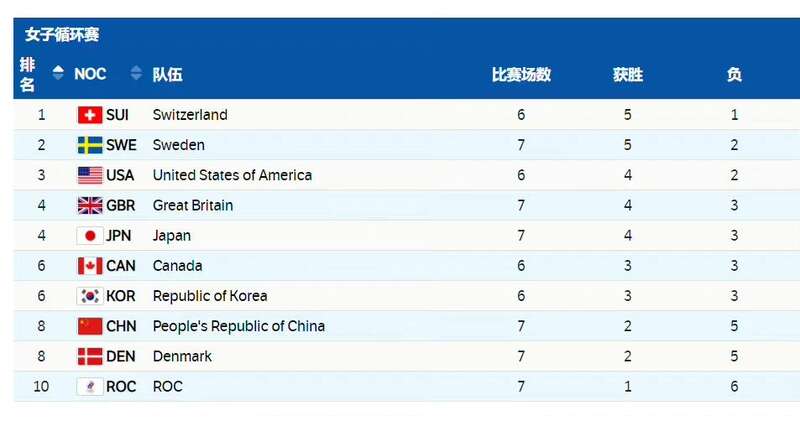The height and width of the screenshot is (426, 800).
Task: Click the Great Britain flag icon
Action: (90, 205)
